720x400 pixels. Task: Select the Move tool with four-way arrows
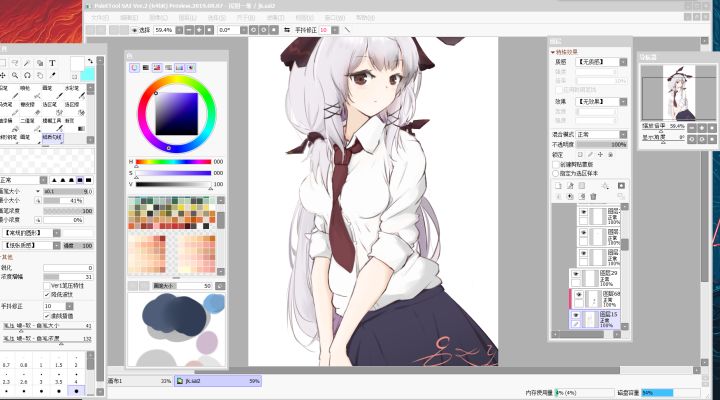point(3,75)
